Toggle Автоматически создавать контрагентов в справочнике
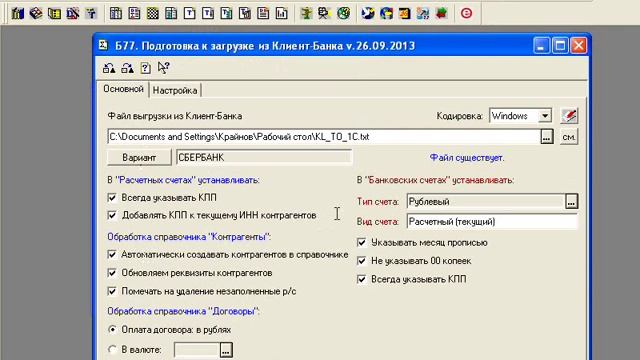Image resolution: width=640 pixels, height=360 pixels. click(x=112, y=254)
